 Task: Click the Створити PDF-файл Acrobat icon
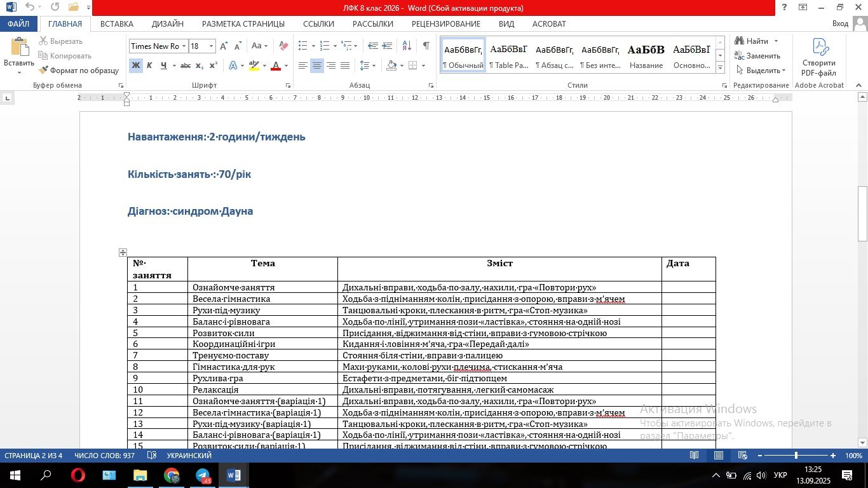click(x=819, y=58)
